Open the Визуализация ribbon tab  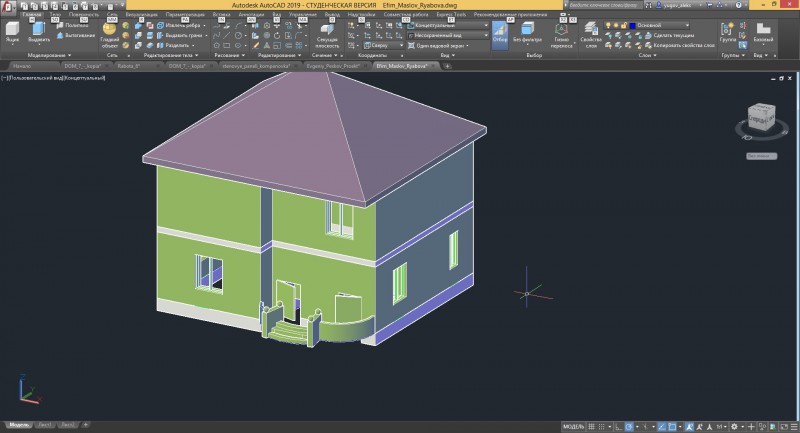click(x=142, y=14)
